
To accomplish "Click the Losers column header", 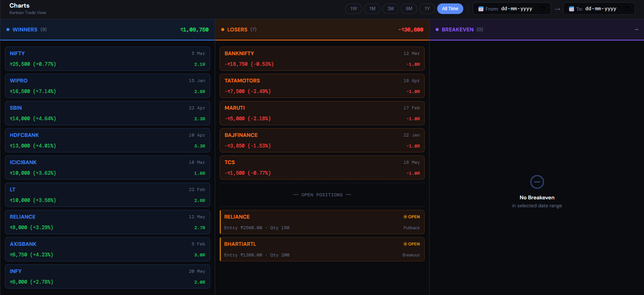I will (322, 29).
